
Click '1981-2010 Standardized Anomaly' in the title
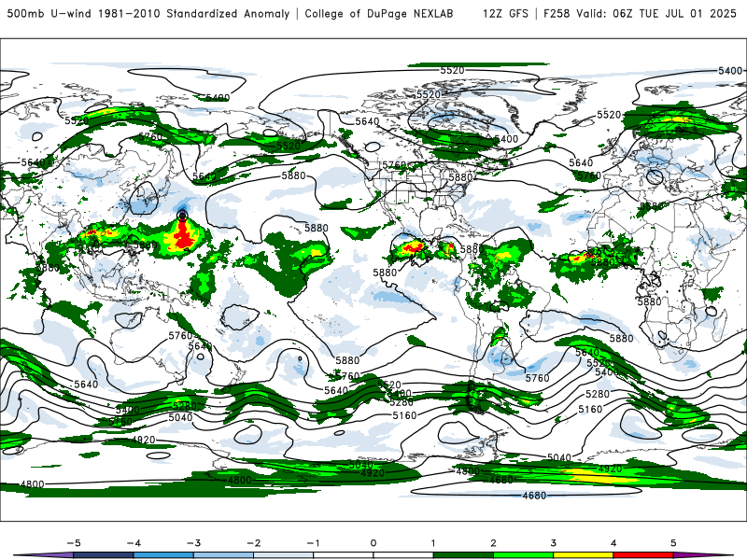(194, 14)
